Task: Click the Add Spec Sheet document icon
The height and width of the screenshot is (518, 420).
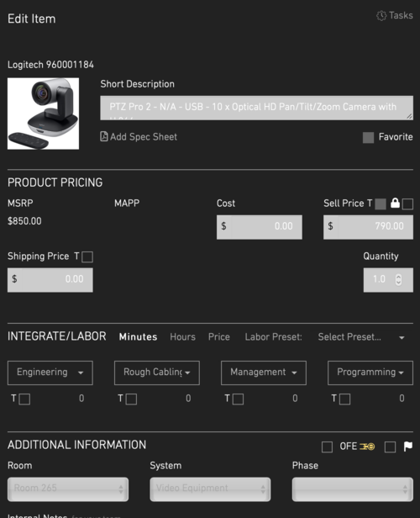Action: (x=104, y=136)
